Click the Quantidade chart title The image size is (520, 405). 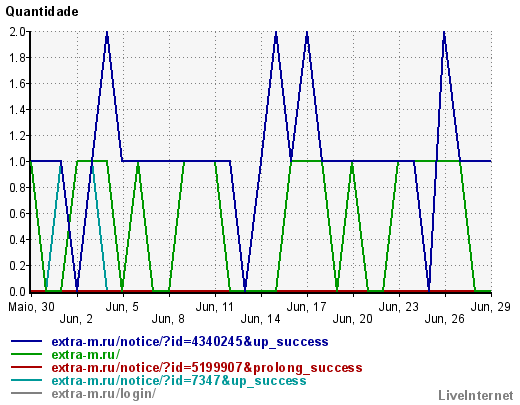pyautogui.click(x=42, y=12)
